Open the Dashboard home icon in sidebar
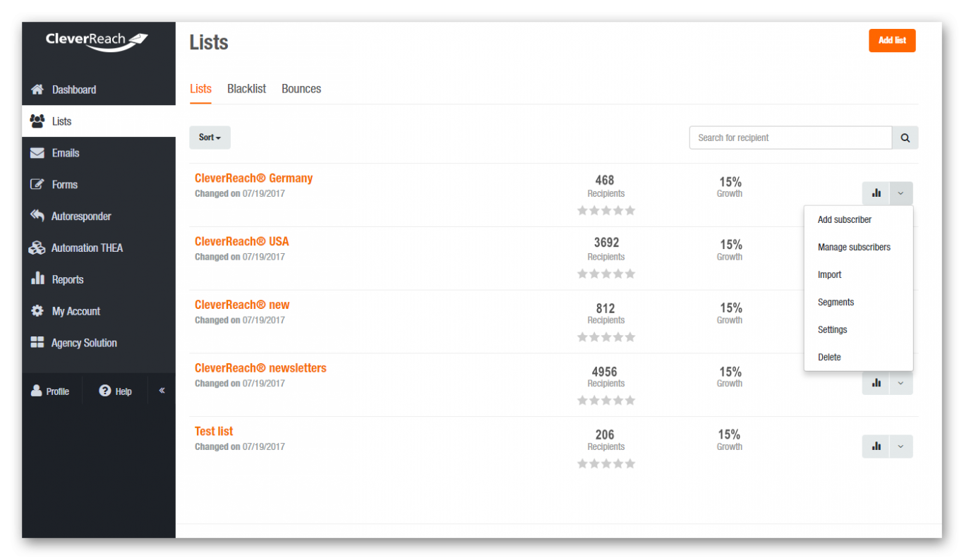This screenshot has height=560, width=964. [x=37, y=90]
